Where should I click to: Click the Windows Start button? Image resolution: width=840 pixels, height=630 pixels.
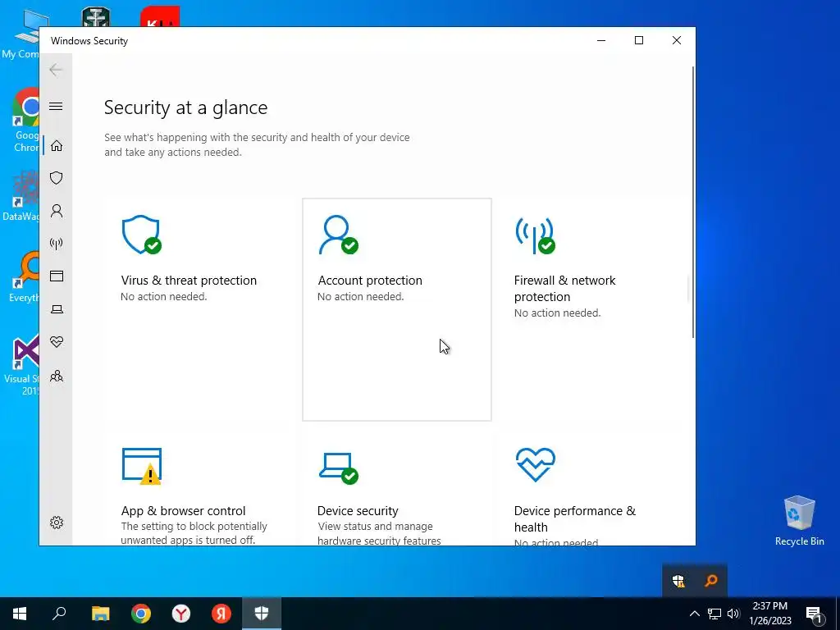[20, 614]
